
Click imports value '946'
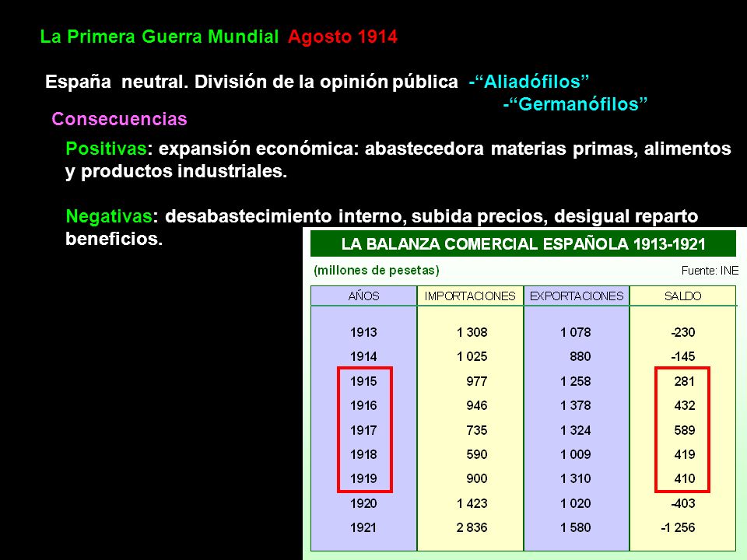tap(477, 405)
